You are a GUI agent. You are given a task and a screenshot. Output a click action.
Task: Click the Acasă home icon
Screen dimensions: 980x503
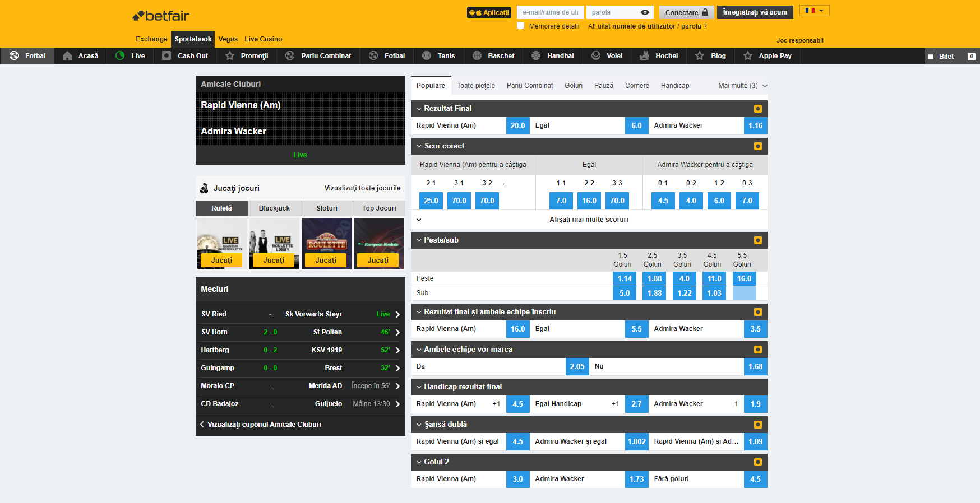coord(67,56)
